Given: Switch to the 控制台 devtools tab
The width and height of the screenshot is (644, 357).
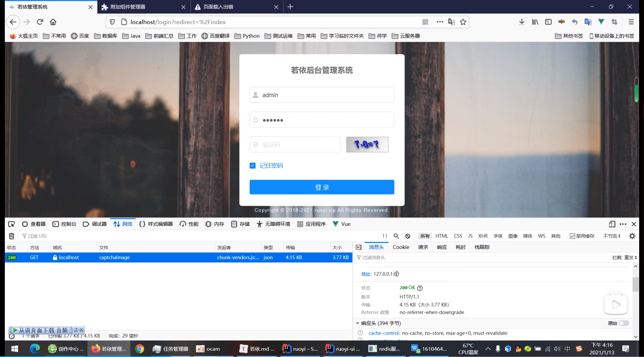Looking at the screenshot, I should (64, 224).
